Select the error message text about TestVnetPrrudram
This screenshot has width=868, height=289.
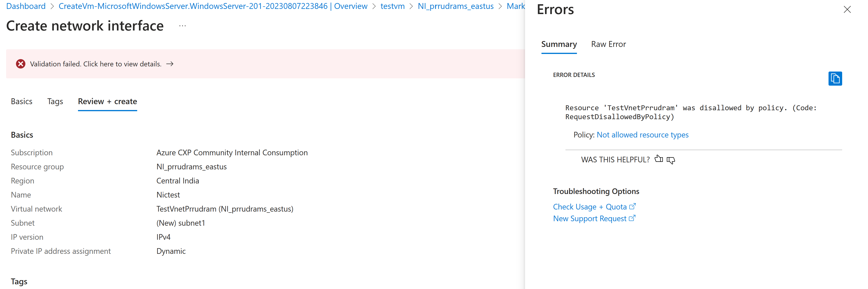[691, 112]
